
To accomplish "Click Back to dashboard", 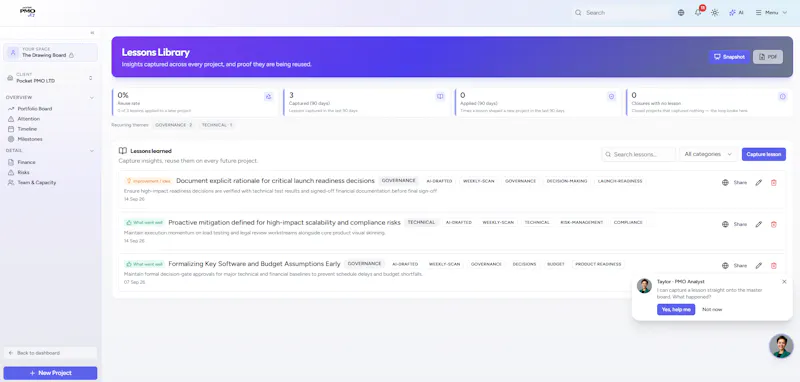I will point(50,353).
